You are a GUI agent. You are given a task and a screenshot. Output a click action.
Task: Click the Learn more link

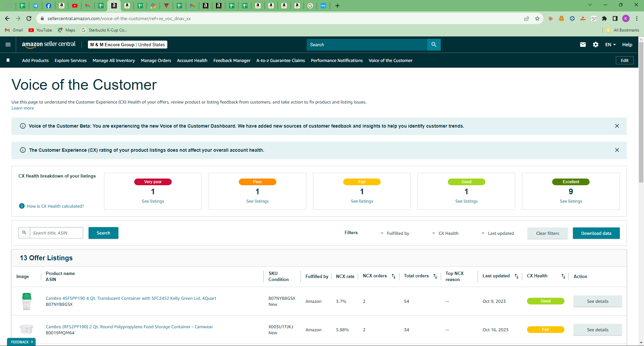23,108
